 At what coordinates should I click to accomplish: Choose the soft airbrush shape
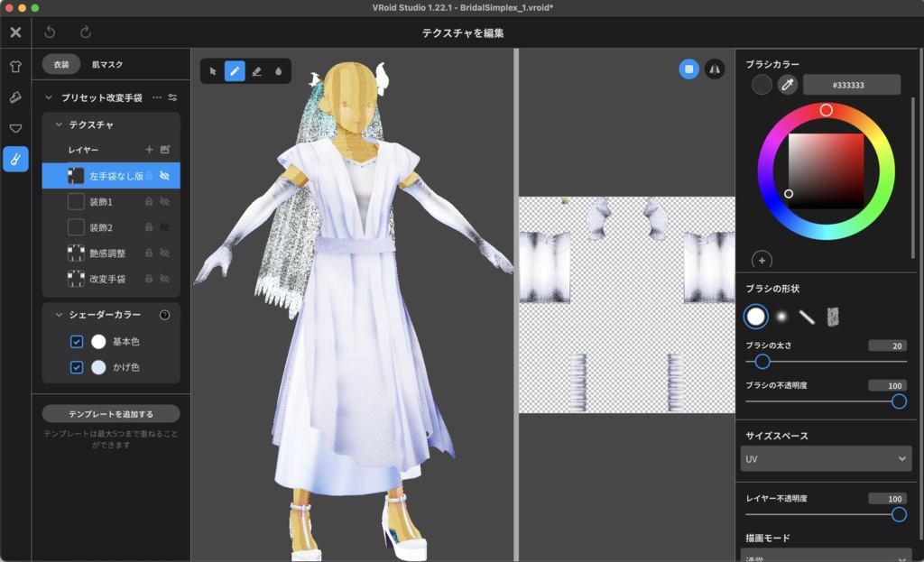tap(781, 317)
